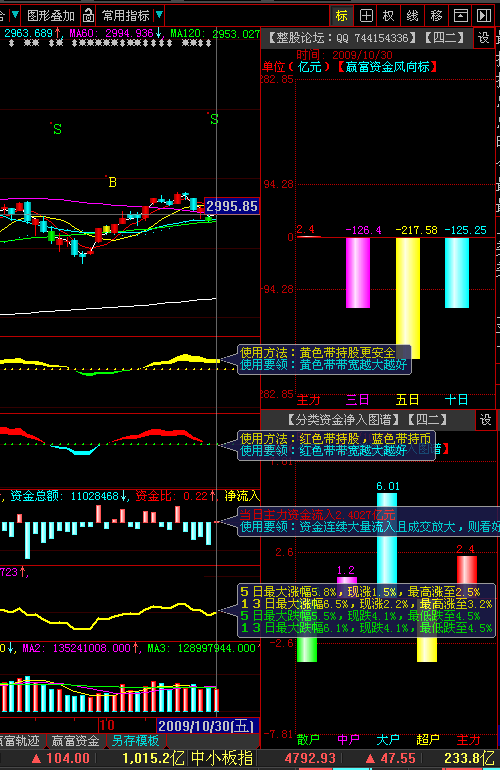The height and width of the screenshot is (770, 500).
Task: Switch to the 赢富轨迹 tab
Action: tap(21, 741)
